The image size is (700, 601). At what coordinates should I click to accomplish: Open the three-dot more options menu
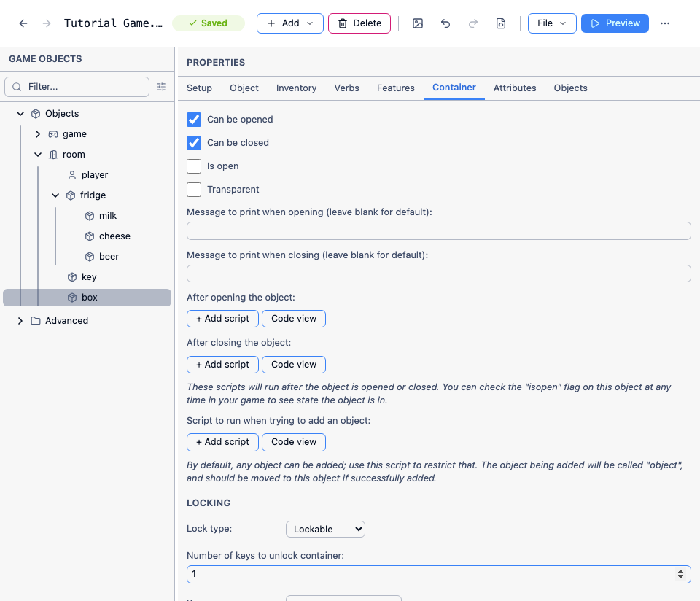click(665, 23)
